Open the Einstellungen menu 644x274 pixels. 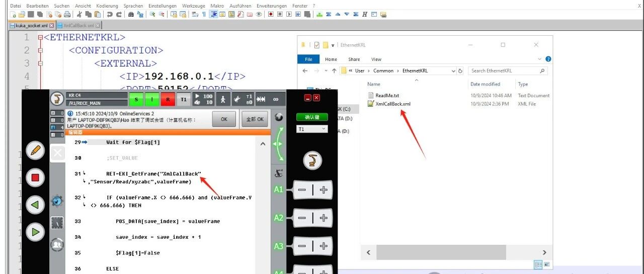click(164, 5)
